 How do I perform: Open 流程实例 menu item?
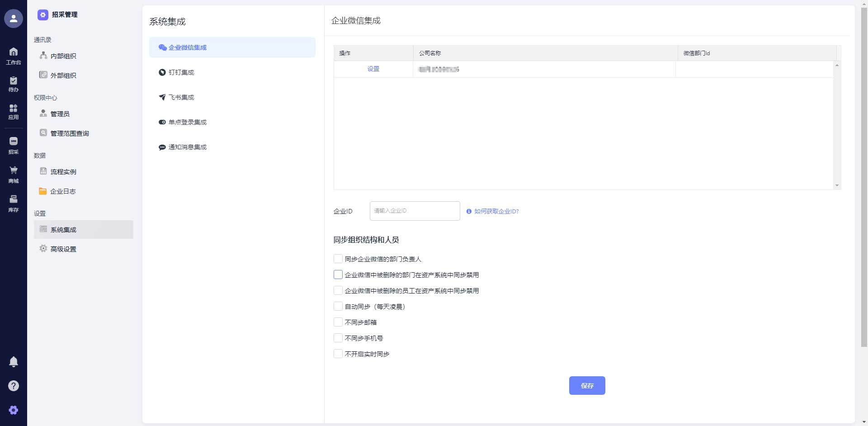[x=84, y=172]
